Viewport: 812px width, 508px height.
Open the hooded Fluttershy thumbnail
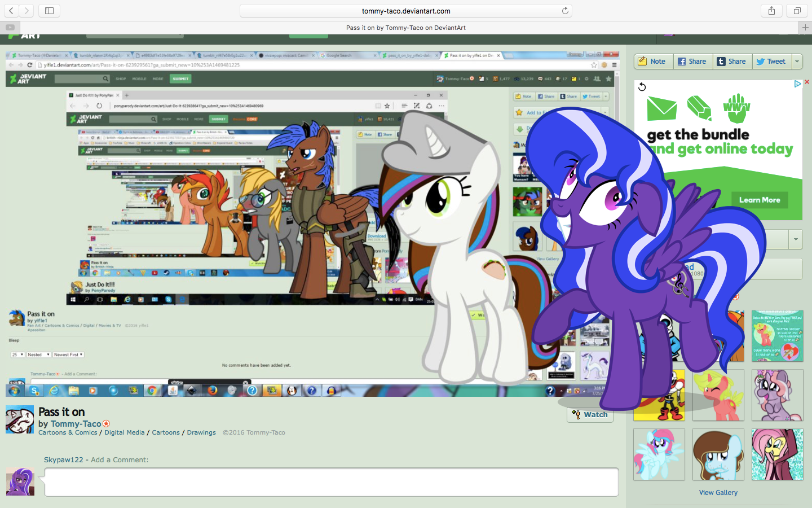778,454
